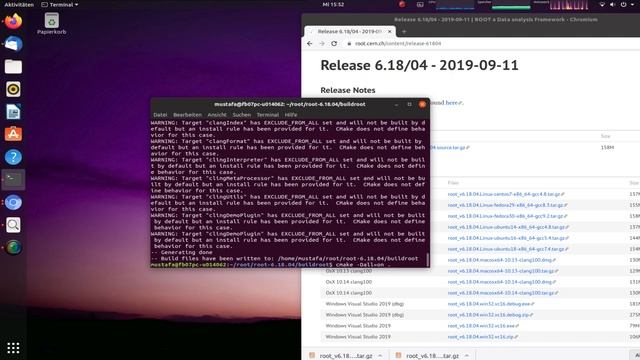Click the Aktivitäten button
640x360 pixels.
[x=19, y=4]
